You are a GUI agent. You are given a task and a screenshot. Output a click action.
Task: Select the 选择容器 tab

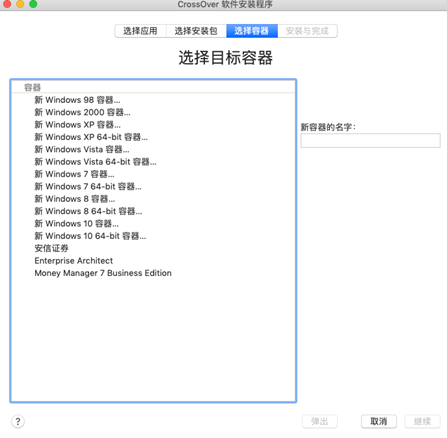coord(252,31)
